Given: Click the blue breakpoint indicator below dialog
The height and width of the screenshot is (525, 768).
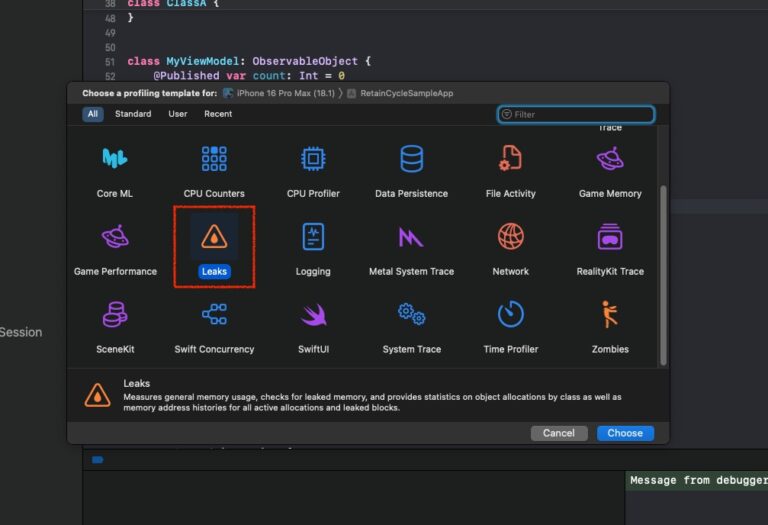Looking at the screenshot, I should (x=97, y=459).
